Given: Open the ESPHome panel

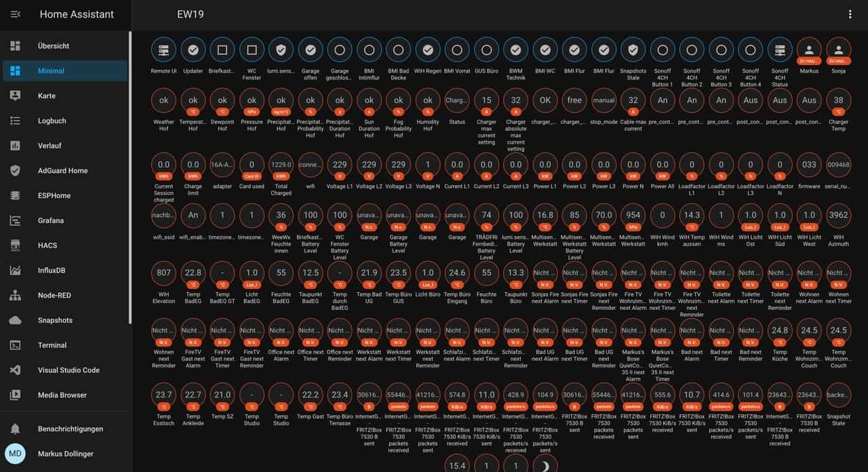Looking at the screenshot, I should pos(55,195).
